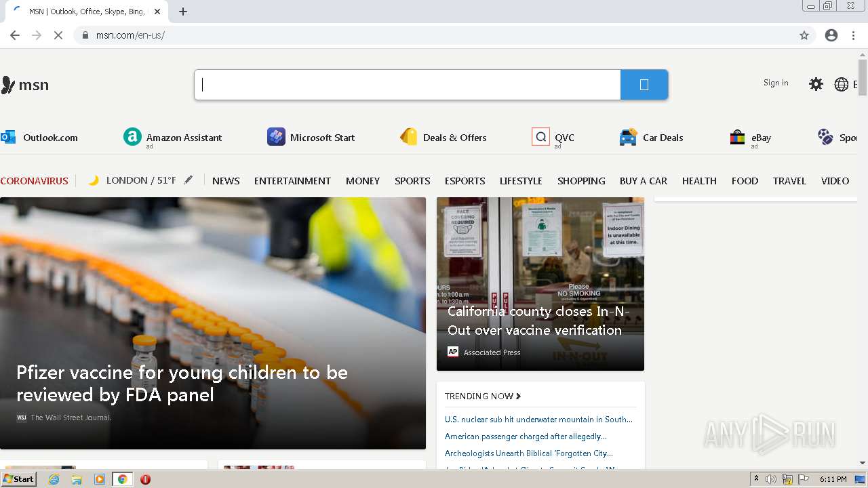
Task: Open the BUY A CAR menu item
Action: (x=644, y=181)
